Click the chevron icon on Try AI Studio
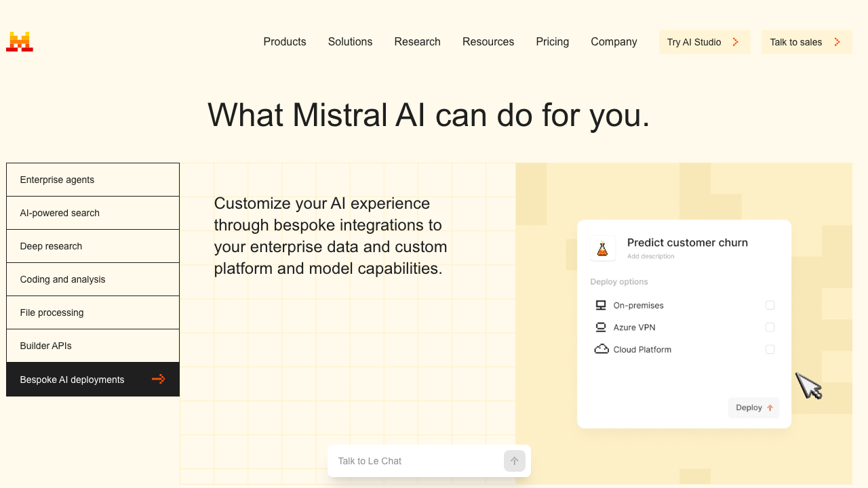This screenshot has width=868, height=488. click(736, 41)
